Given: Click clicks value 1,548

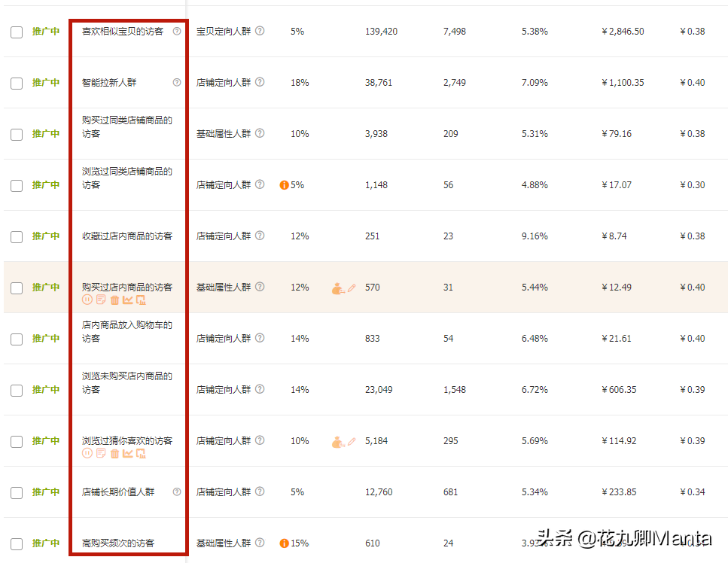Looking at the screenshot, I should pyautogui.click(x=455, y=389).
